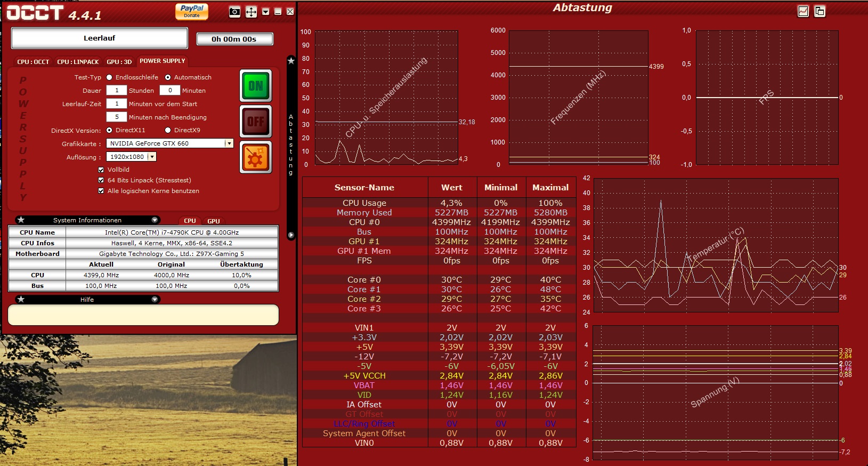The image size is (868, 466).
Task: Click the Leerlauf status display
Action: point(100,38)
